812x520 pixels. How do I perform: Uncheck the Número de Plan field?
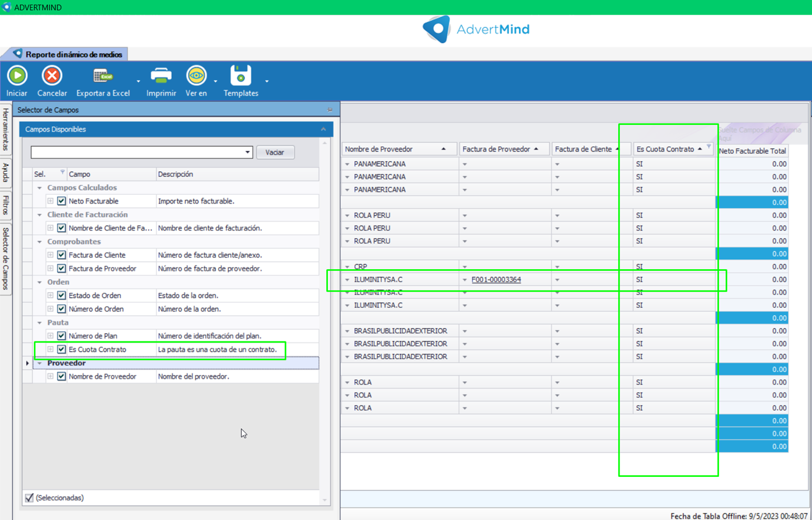click(x=62, y=336)
